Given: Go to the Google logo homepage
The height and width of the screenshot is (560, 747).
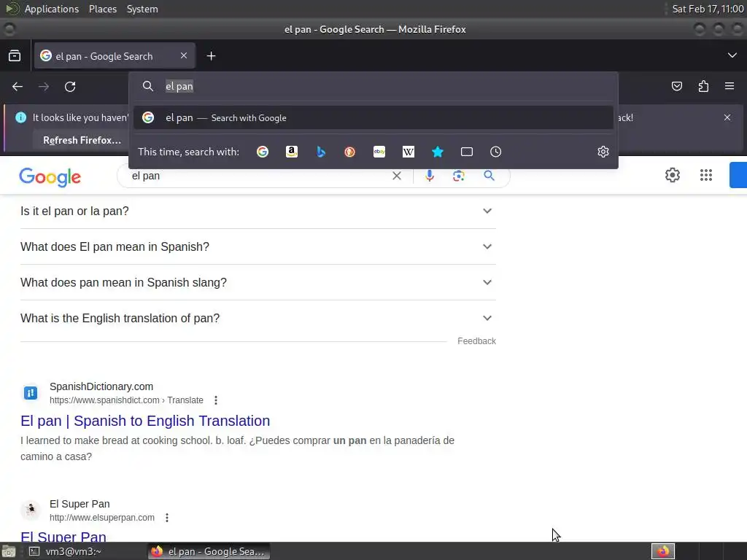Looking at the screenshot, I should click(x=50, y=176).
